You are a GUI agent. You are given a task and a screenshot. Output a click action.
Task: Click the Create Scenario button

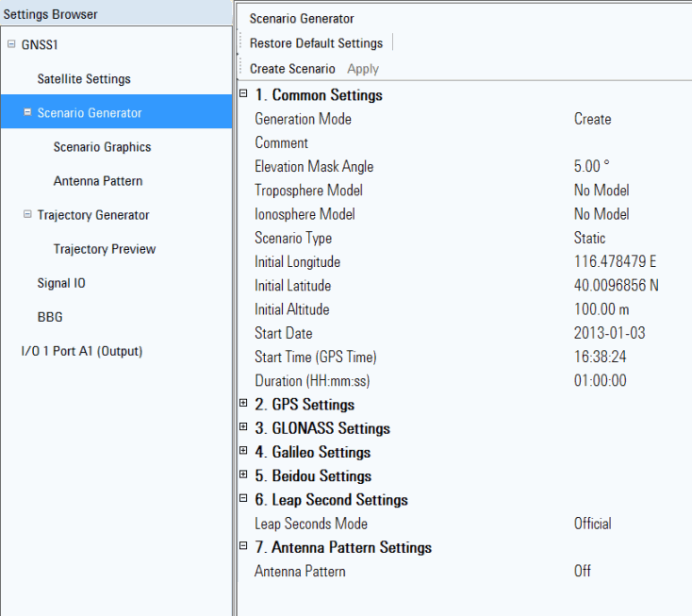(292, 69)
